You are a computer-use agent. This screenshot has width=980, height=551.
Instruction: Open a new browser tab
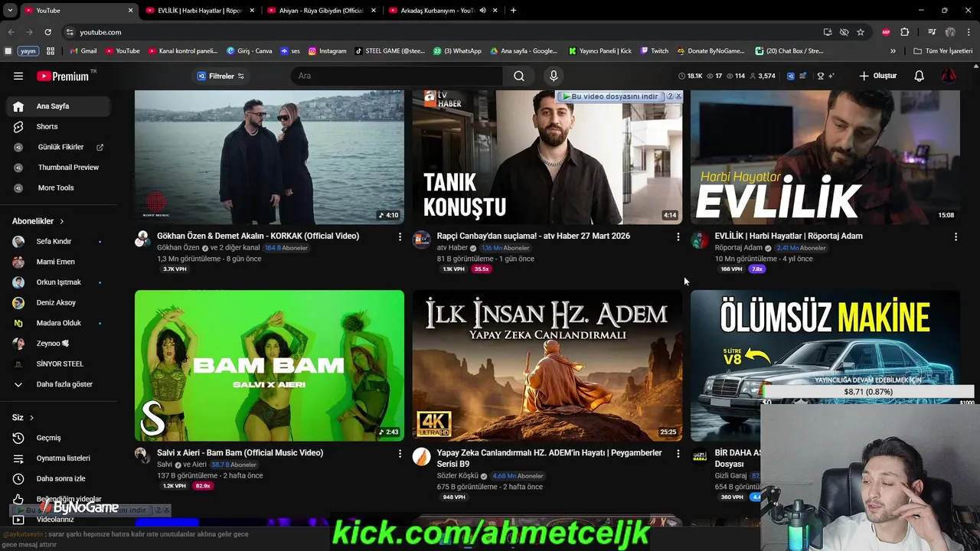(x=513, y=11)
